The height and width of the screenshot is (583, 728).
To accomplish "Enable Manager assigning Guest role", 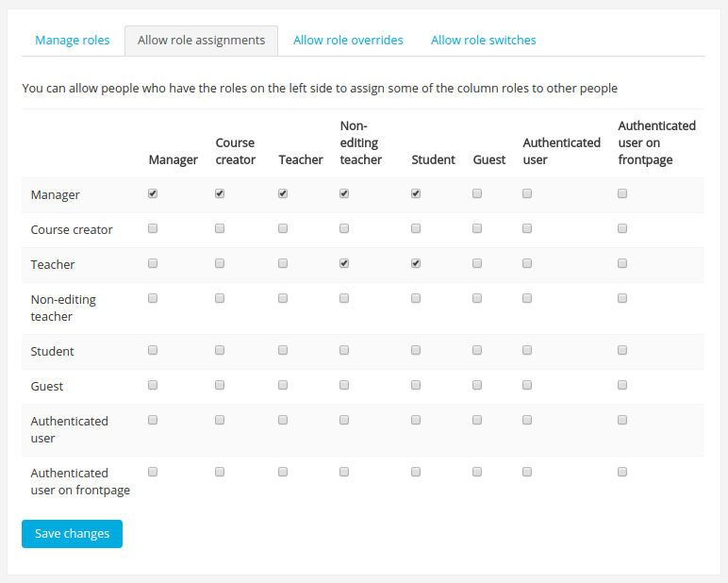I will click(477, 193).
